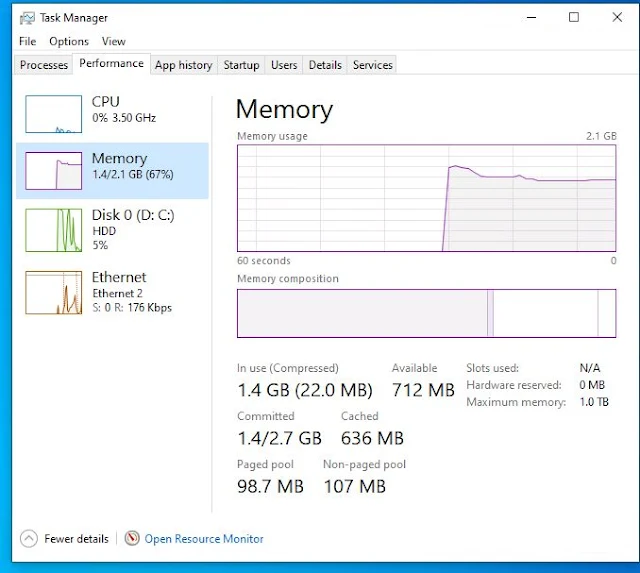
Task: Click the Memory composition bar
Action: pos(426,313)
